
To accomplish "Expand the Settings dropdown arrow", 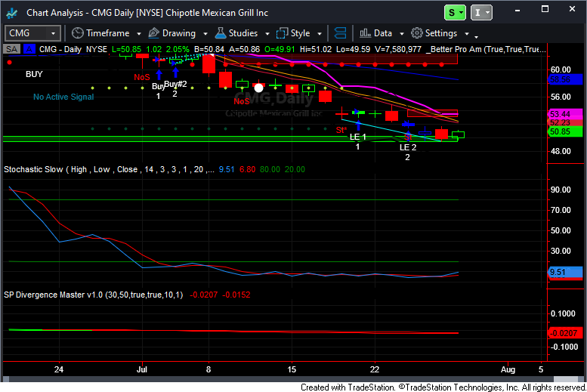I will tap(466, 34).
